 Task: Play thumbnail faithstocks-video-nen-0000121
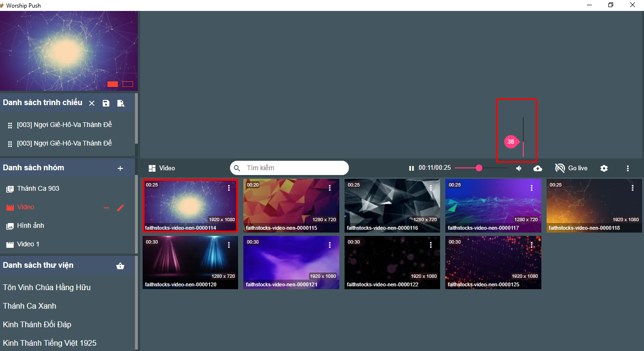click(x=291, y=263)
